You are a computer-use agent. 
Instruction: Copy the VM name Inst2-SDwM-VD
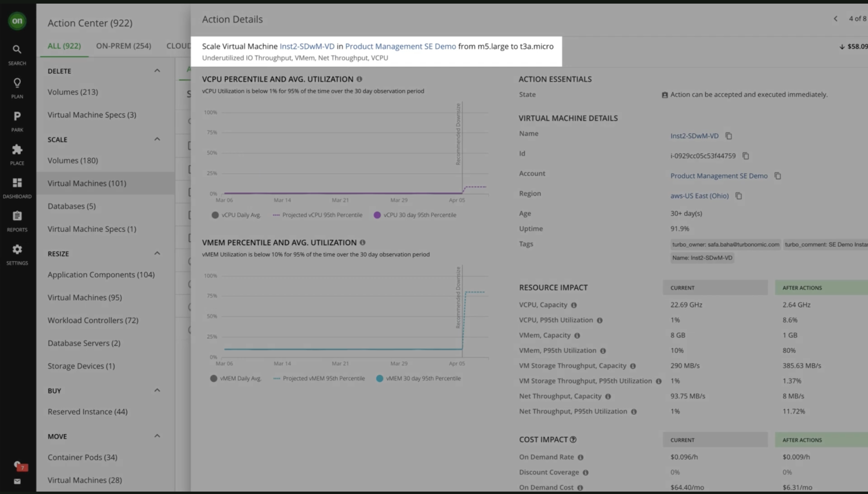pyautogui.click(x=728, y=136)
